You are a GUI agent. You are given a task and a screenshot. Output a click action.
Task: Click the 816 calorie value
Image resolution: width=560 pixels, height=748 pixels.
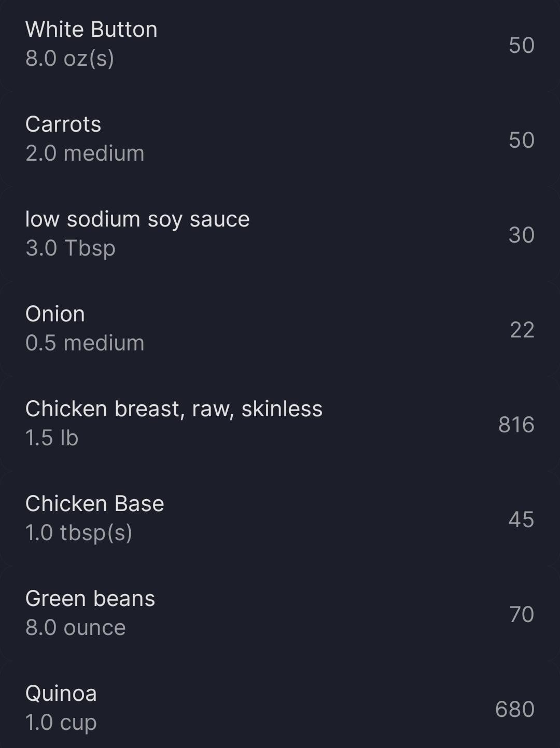pyautogui.click(x=516, y=425)
